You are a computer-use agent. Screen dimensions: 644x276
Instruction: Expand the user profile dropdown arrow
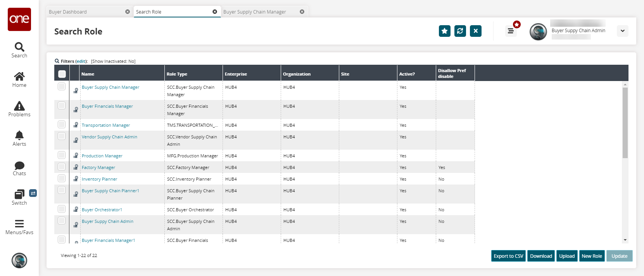click(622, 31)
